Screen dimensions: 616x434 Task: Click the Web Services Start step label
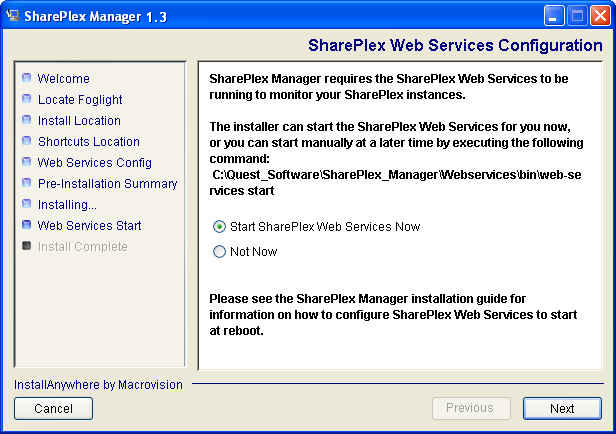[x=89, y=225]
